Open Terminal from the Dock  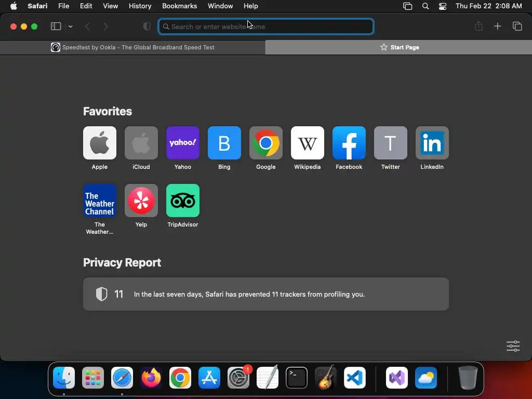[297, 378]
